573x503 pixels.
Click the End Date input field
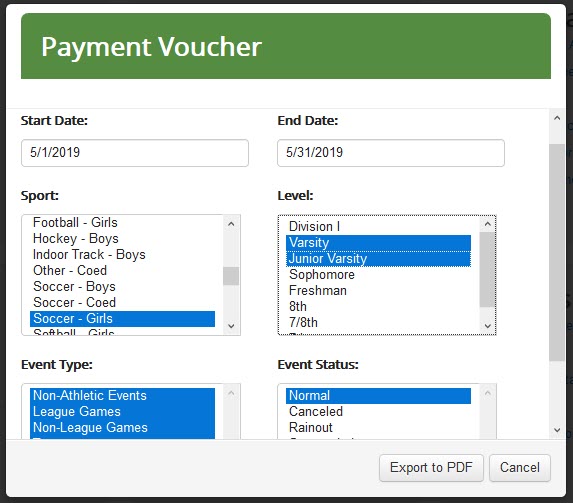[x=391, y=153]
